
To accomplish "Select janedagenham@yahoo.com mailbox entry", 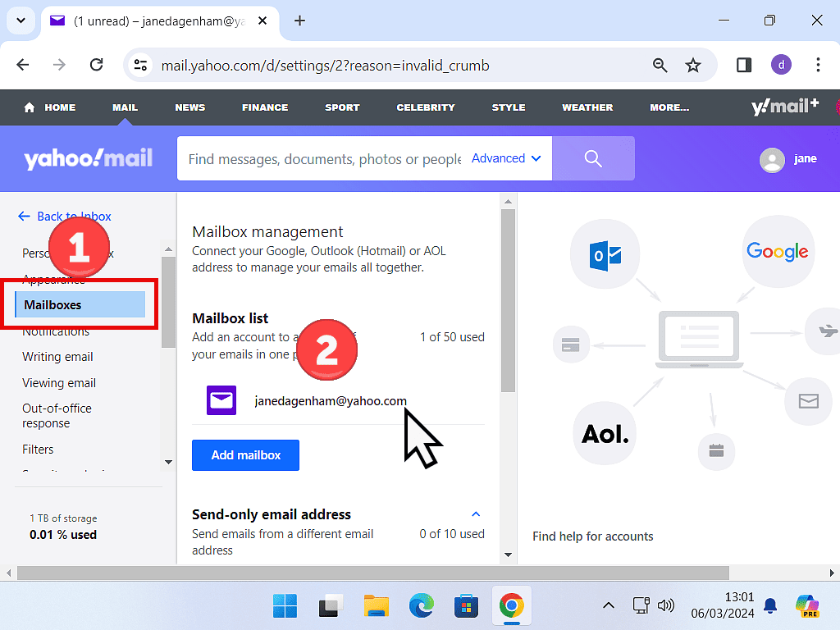I will pos(330,401).
